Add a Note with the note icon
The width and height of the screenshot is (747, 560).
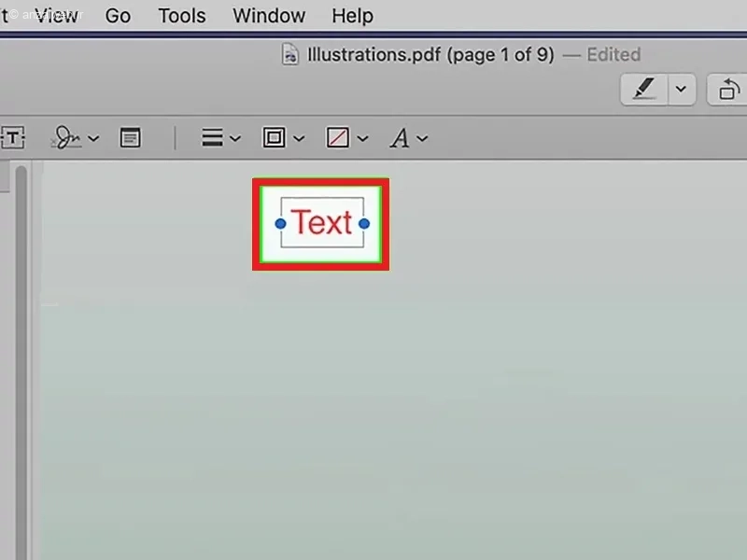130,137
